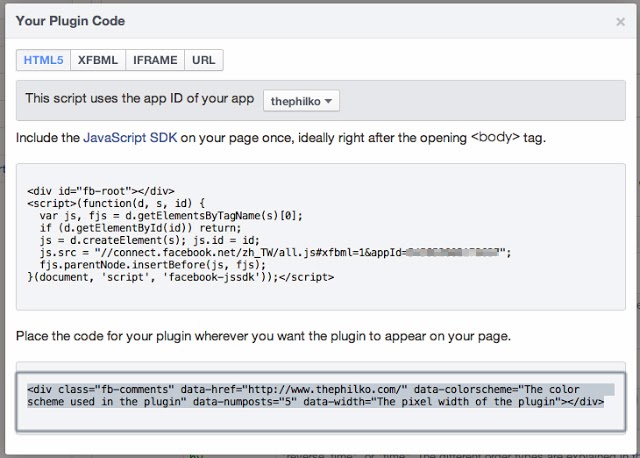
Task: Close the Your Plugin Code dialog
Action: pyautogui.click(x=620, y=22)
